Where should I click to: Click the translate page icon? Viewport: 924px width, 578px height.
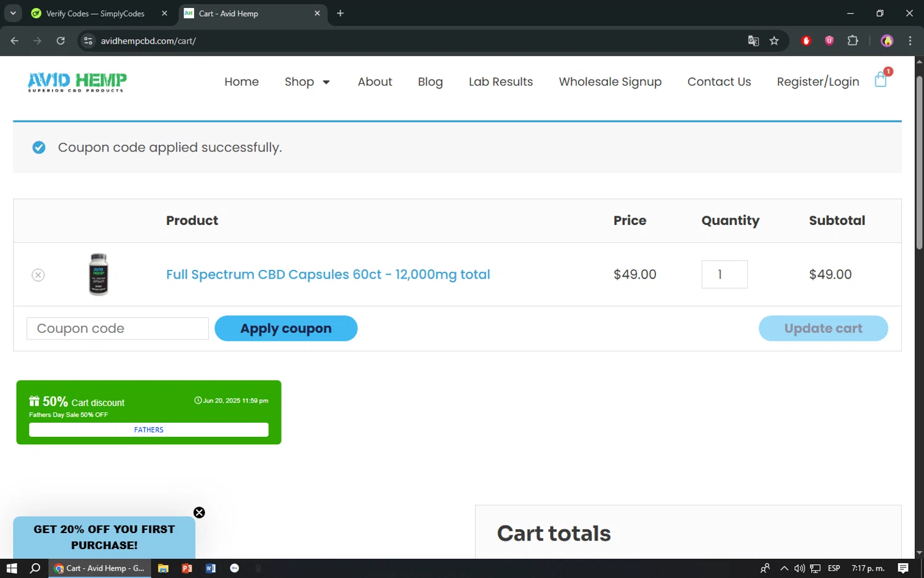pyautogui.click(x=753, y=41)
